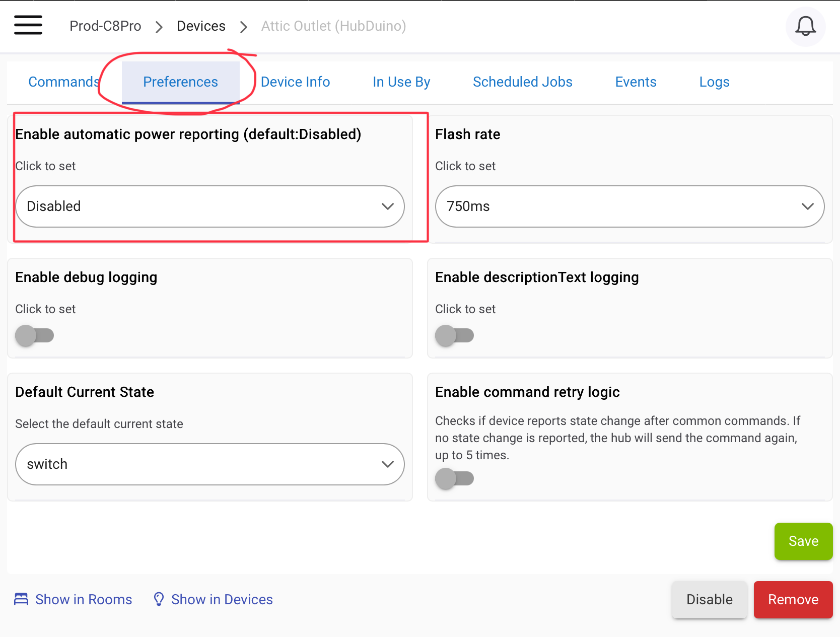Screen dimensions: 840x637
Task: Click the retry logic description paragraph
Action: click(x=618, y=438)
